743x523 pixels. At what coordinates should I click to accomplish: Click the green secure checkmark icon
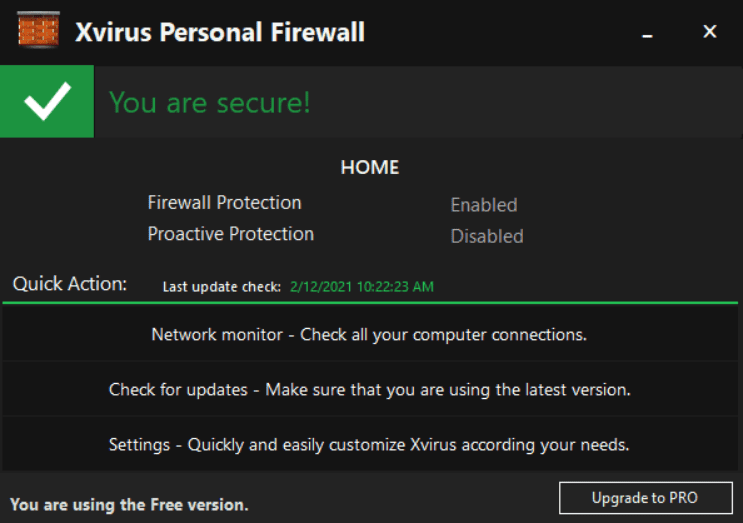click(x=46, y=102)
